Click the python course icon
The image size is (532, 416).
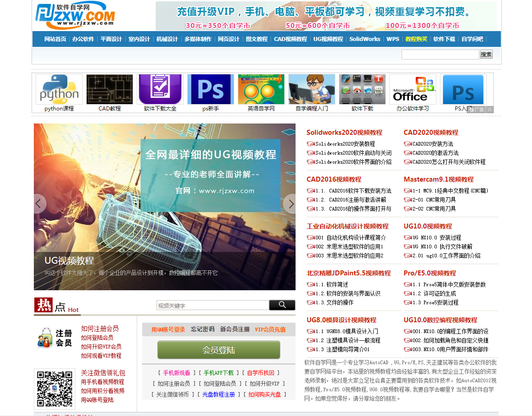pyautogui.click(x=59, y=90)
